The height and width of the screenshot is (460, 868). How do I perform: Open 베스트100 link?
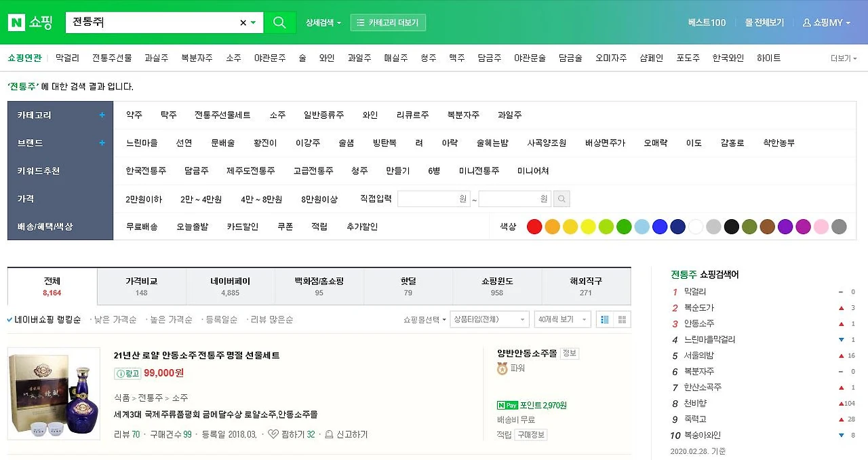[x=707, y=22]
